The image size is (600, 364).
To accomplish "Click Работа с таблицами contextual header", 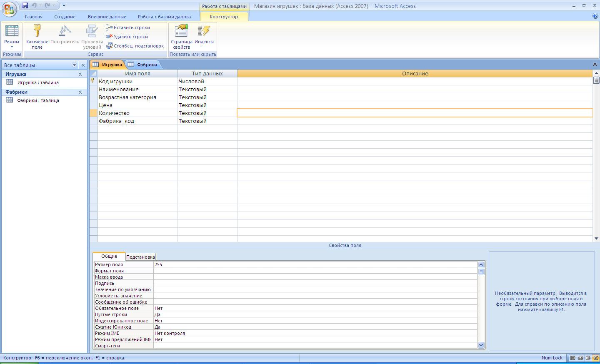I will (224, 6).
